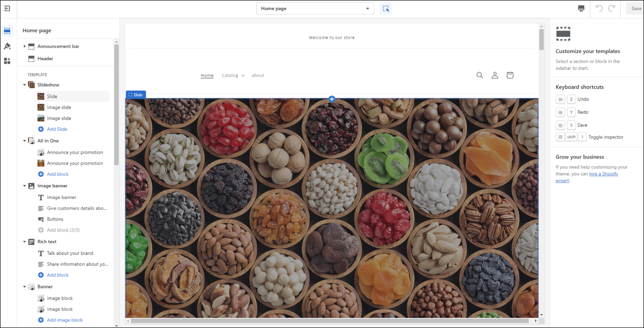Click the Rich text section icon
The image size is (644, 328).
point(31,242)
